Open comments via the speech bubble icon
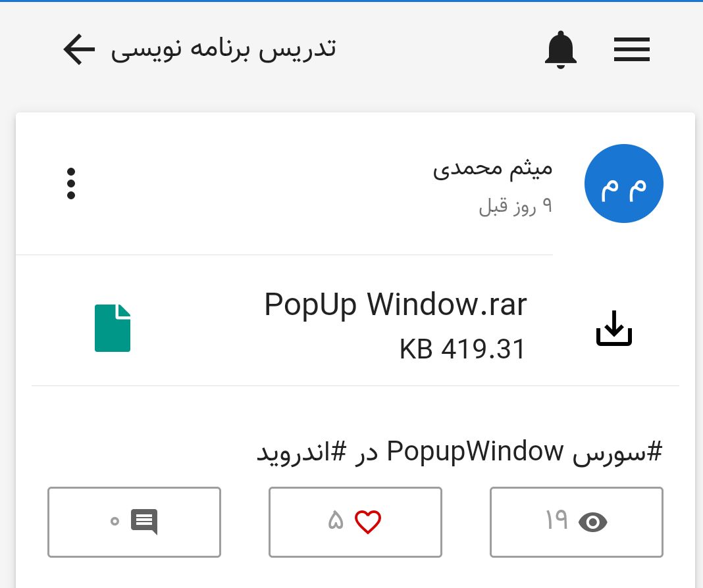 click(144, 522)
